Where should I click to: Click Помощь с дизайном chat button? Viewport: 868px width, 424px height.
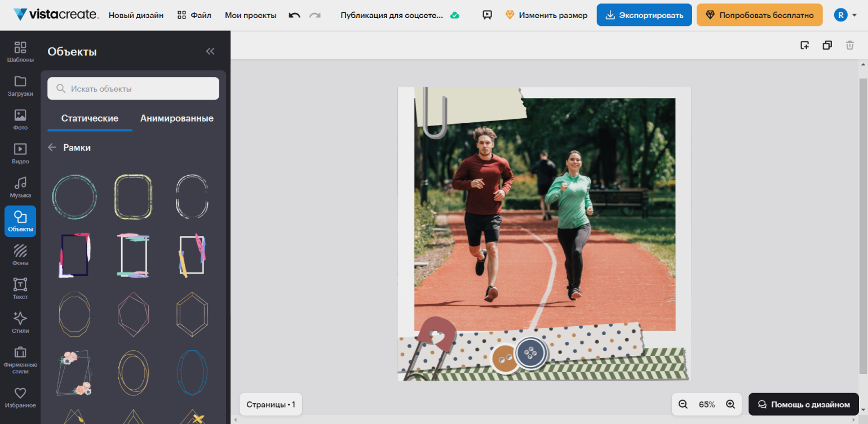(804, 404)
